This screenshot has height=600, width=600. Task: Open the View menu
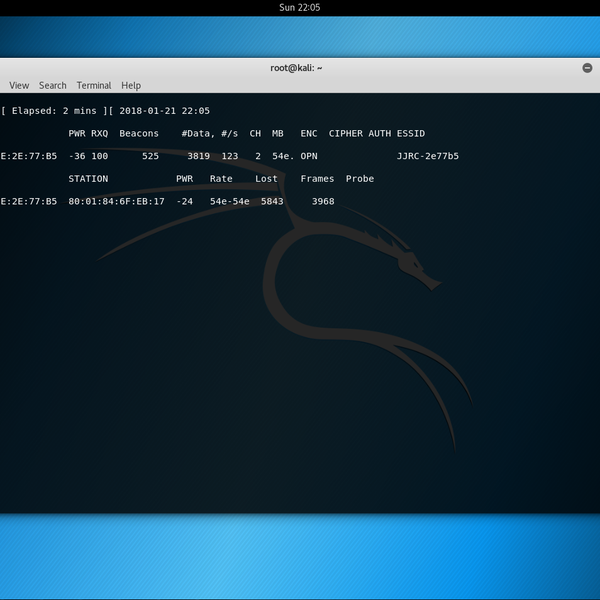19,85
